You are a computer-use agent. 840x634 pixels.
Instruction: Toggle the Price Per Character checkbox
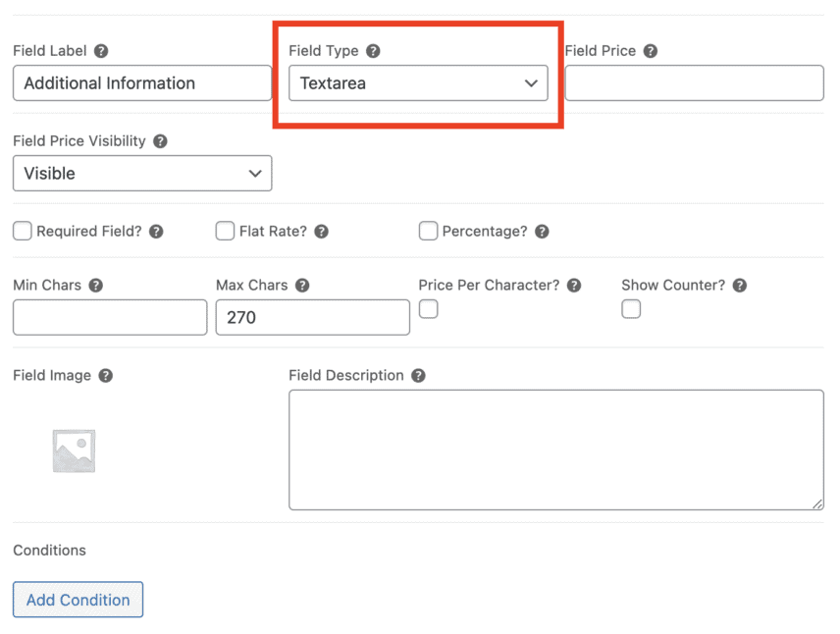428,309
